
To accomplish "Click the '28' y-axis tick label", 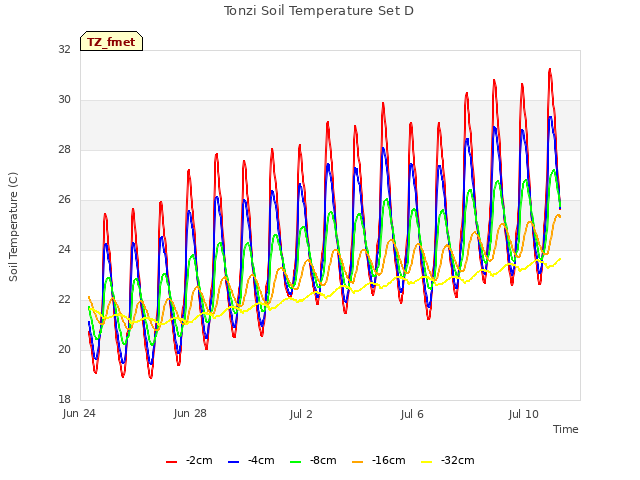I will (x=64, y=150).
